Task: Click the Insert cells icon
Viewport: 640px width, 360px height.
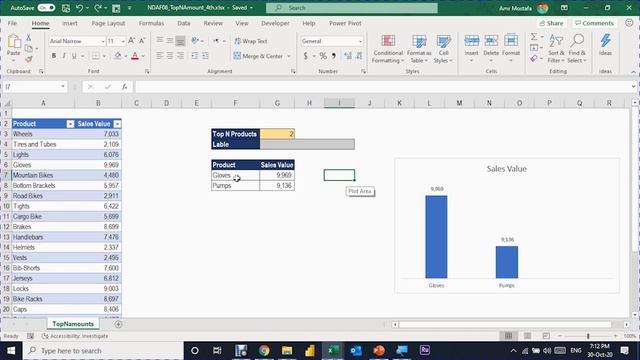Action: click(x=471, y=41)
